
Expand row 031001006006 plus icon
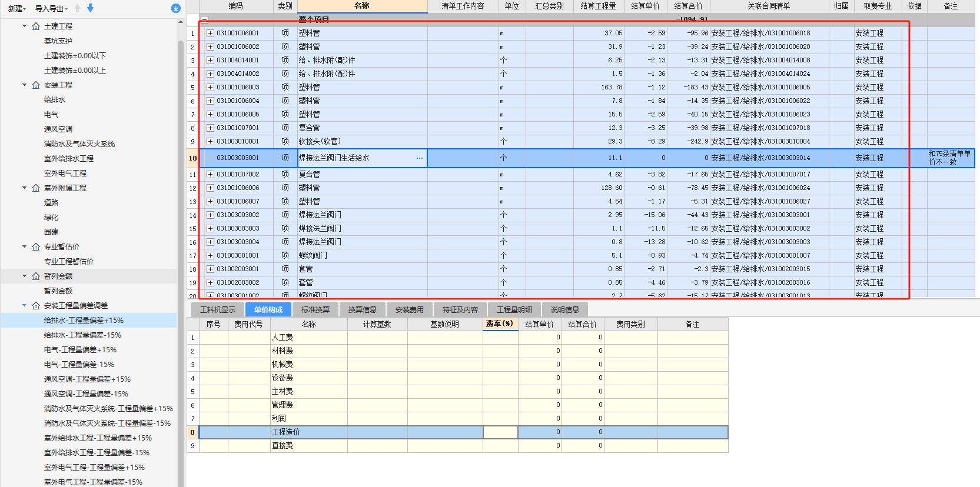click(x=210, y=188)
